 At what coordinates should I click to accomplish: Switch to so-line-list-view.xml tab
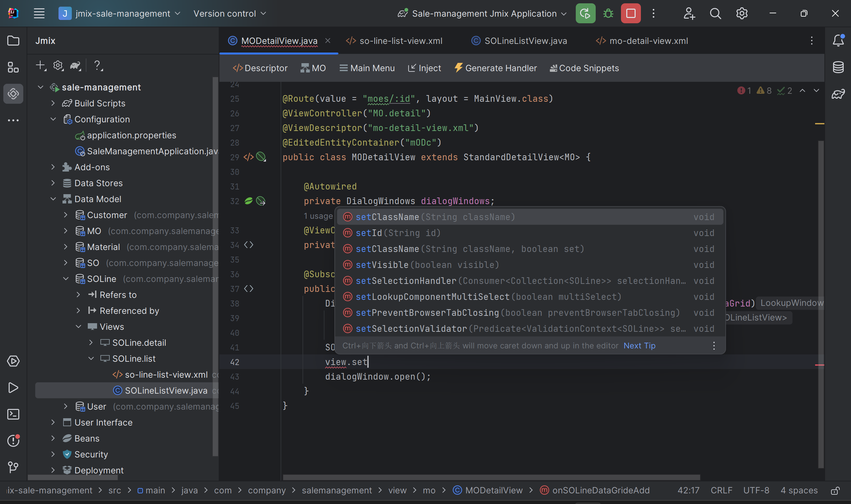(394, 41)
